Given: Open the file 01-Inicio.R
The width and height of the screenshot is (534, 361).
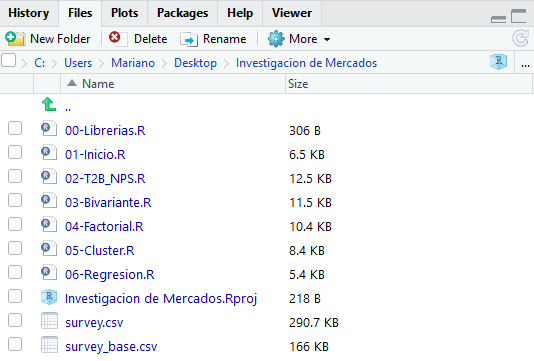Looking at the screenshot, I should pos(95,155).
